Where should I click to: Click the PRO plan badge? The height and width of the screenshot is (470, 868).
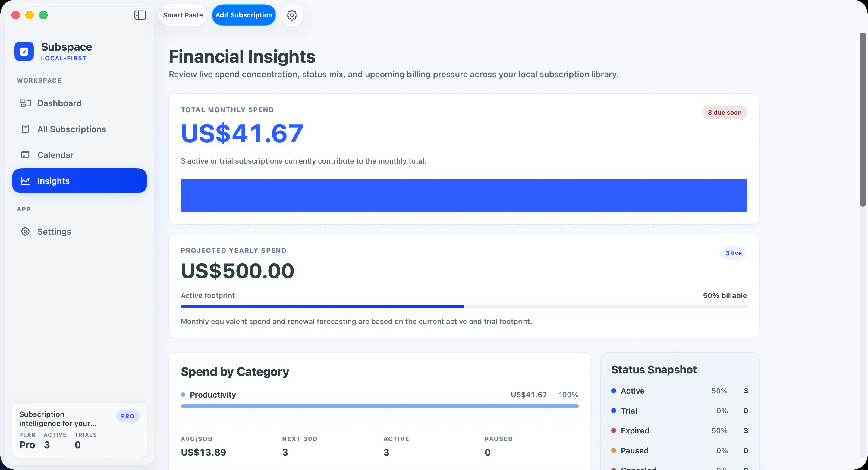tap(128, 416)
